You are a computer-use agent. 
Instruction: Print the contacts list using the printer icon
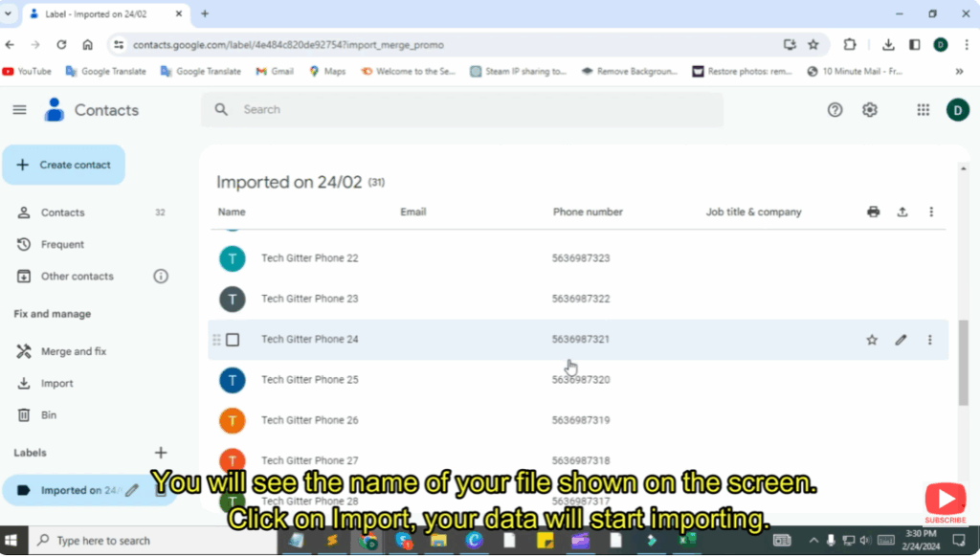(873, 212)
